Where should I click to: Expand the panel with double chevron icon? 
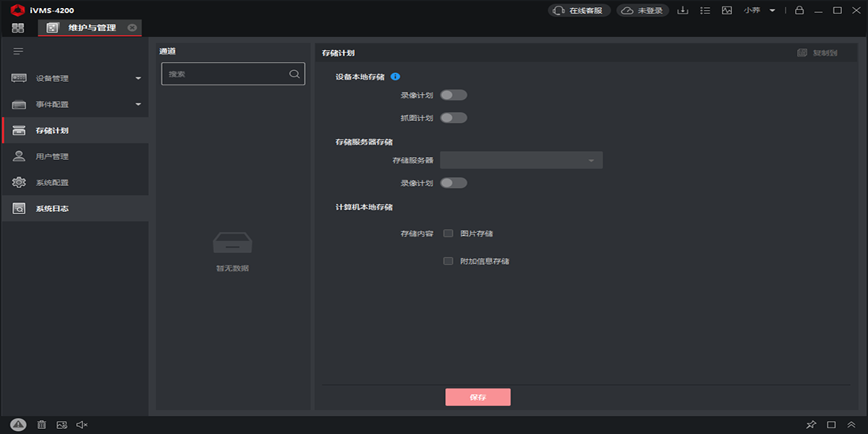tap(851, 425)
